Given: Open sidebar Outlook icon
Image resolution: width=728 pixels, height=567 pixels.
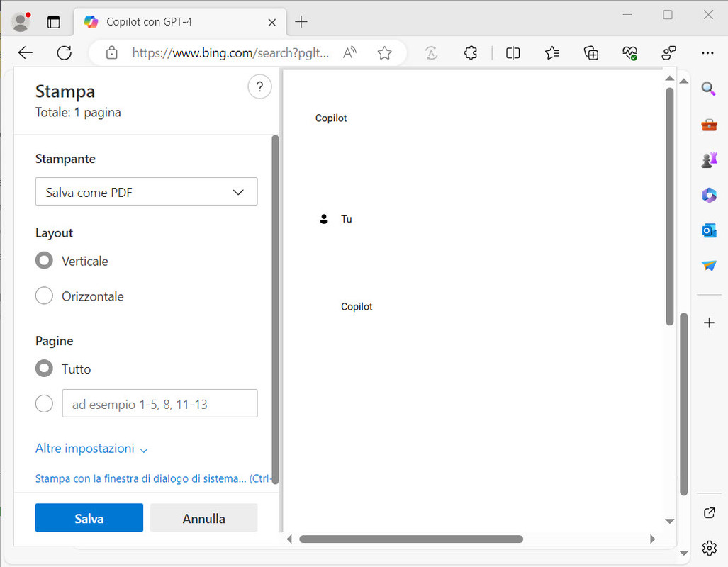Looking at the screenshot, I should click(709, 230).
